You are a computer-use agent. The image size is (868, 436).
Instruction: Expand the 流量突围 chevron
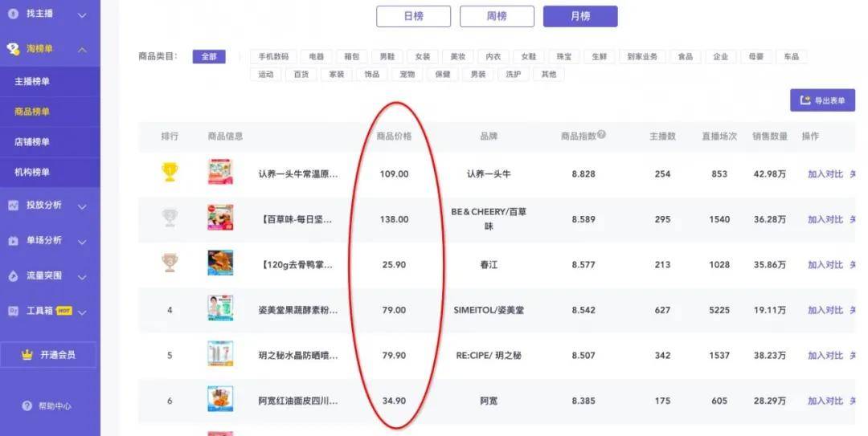point(82,277)
